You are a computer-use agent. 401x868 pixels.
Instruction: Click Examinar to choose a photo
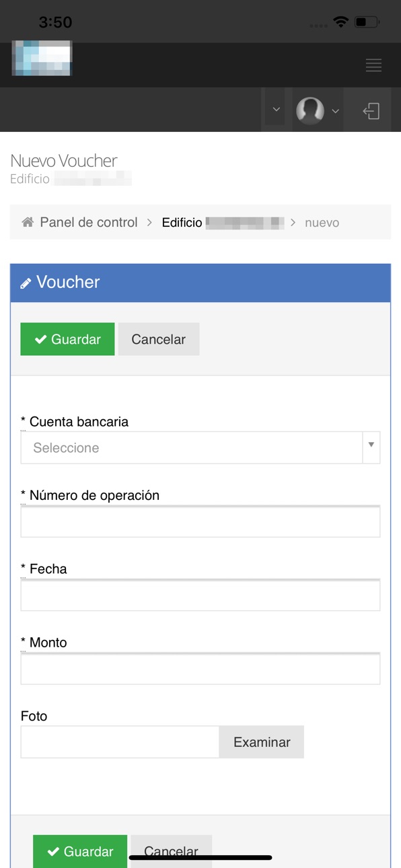(x=262, y=742)
